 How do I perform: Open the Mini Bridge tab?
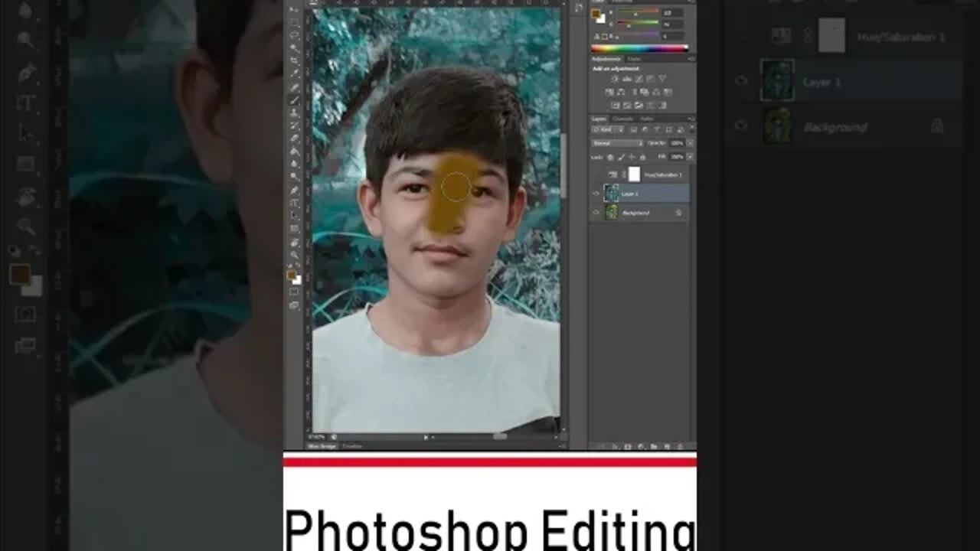click(322, 445)
